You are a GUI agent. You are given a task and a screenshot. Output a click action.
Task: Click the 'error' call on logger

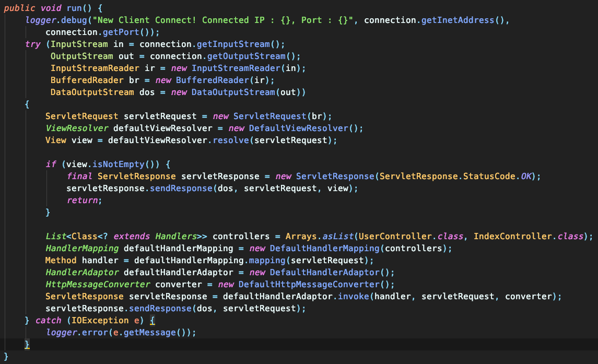click(x=95, y=333)
